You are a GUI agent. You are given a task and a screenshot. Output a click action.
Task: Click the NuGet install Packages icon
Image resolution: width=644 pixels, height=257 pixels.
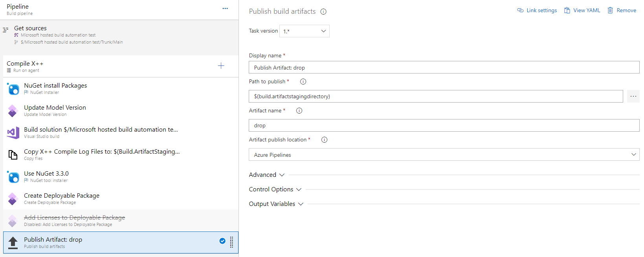tap(13, 89)
